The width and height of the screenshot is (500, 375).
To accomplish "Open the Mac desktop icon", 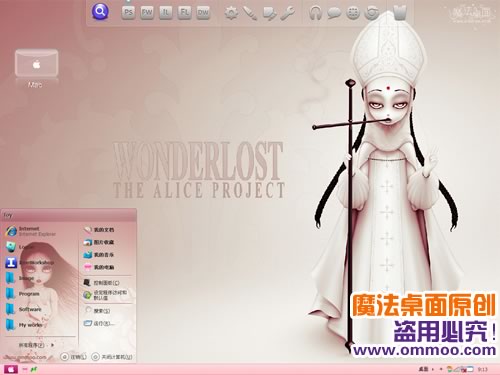I will click(x=36, y=68).
